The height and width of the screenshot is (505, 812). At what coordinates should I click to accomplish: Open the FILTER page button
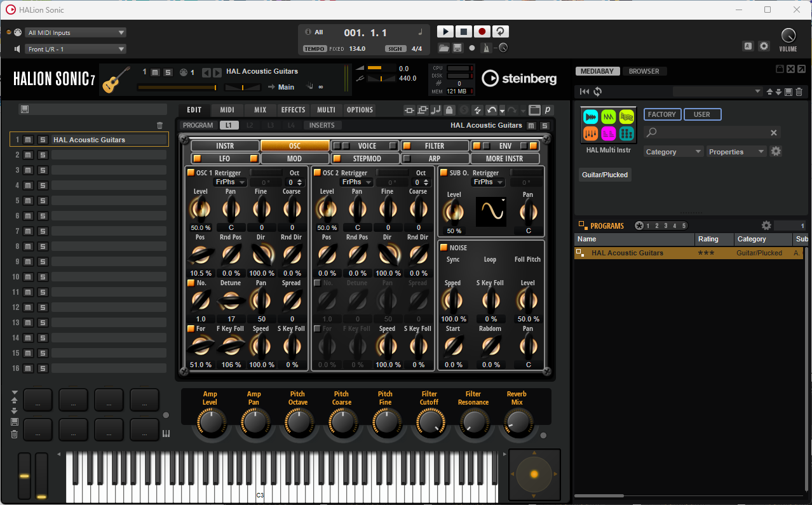pos(435,145)
